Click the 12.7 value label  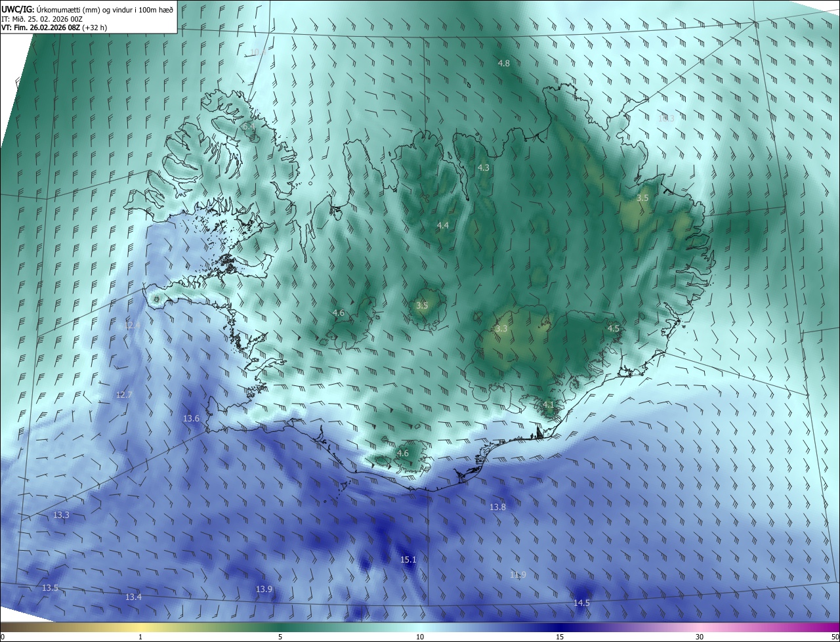coord(124,395)
